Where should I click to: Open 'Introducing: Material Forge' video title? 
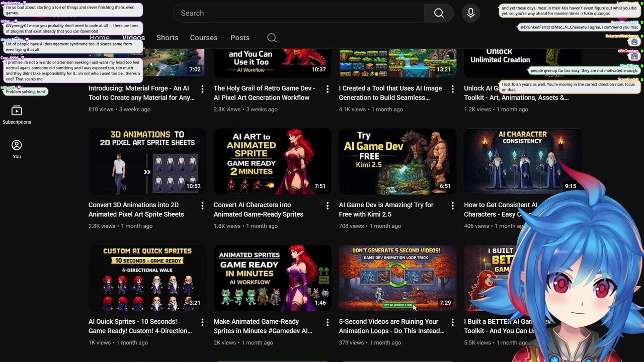click(x=141, y=93)
